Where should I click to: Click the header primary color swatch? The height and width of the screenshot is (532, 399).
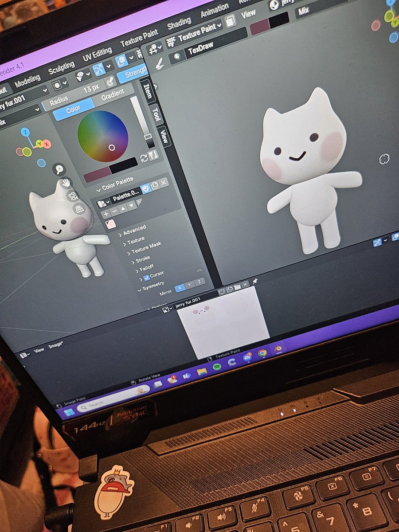point(259,27)
